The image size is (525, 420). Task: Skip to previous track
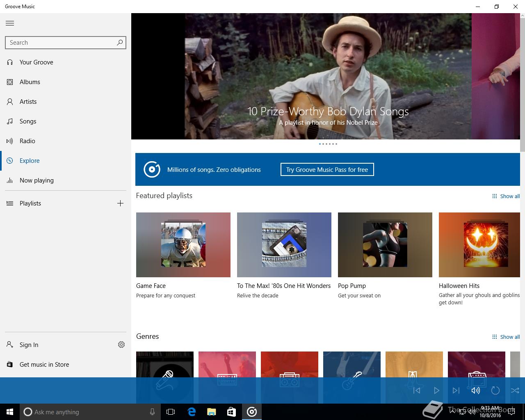[x=417, y=390]
